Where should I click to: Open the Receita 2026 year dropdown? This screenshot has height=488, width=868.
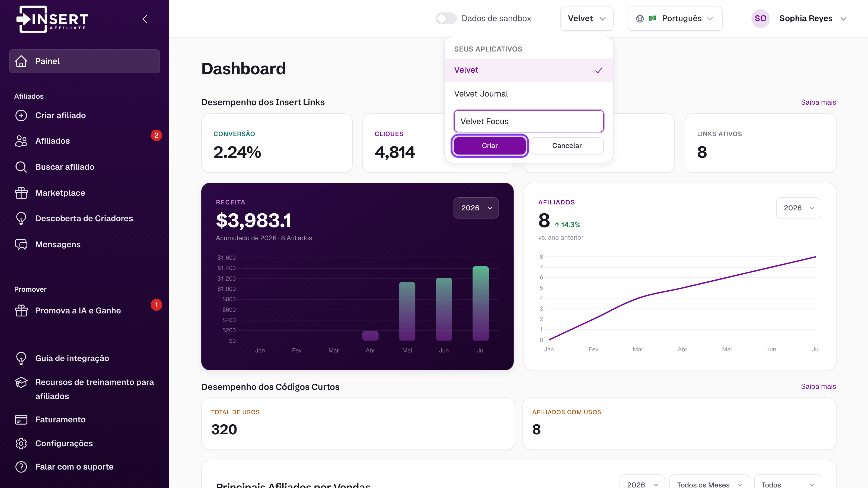tap(476, 208)
